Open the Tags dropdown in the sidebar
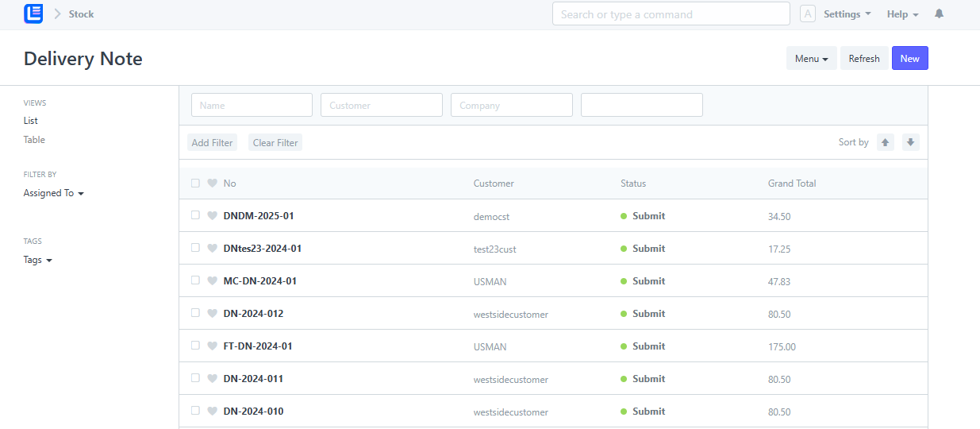This screenshot has height=429, width=980. click(x=37, y=260)
